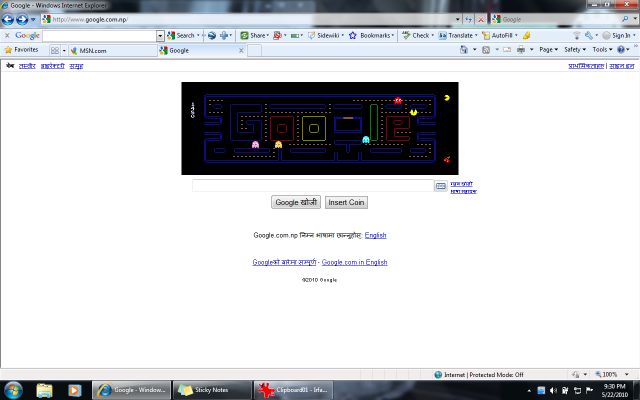Click the Google Pac-Man doodle game
The height and width of the screenshot is (400, 640).
[x=320, y=128]
